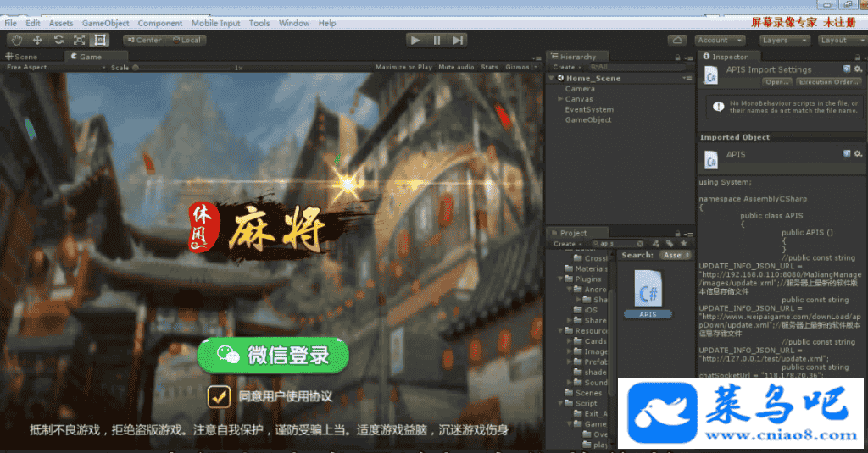Open the Layers dropdown

pos(784,40)
